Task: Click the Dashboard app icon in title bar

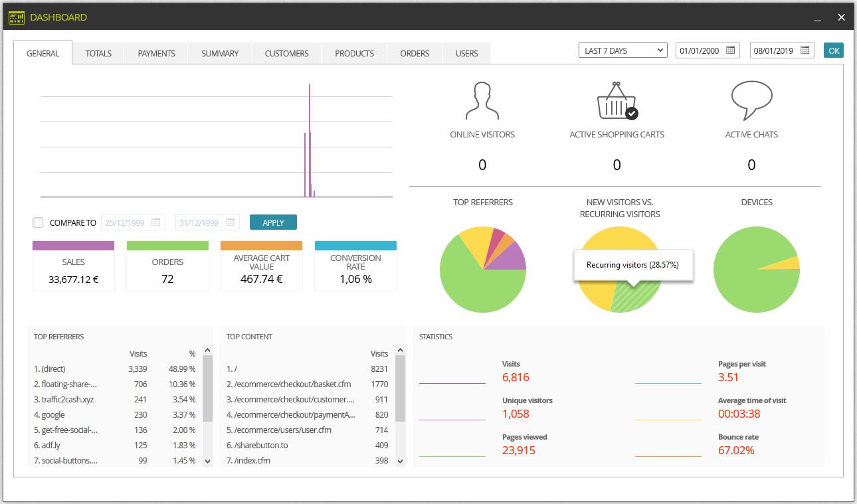Action: coord(17,17)
